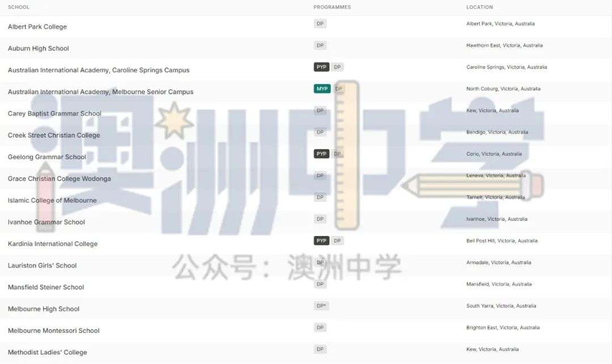
Task: Select PYP badge for Caroline Springs Campus
Action: (321, 67)
